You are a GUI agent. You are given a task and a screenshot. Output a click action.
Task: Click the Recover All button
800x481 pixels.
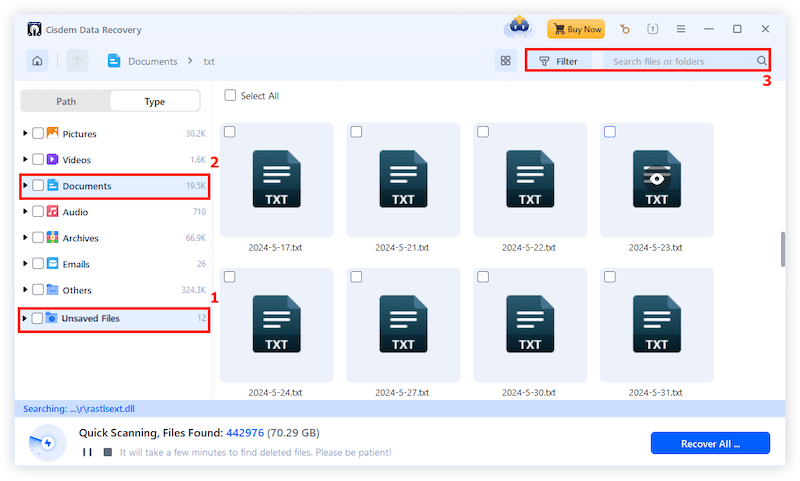coord(710,443)
